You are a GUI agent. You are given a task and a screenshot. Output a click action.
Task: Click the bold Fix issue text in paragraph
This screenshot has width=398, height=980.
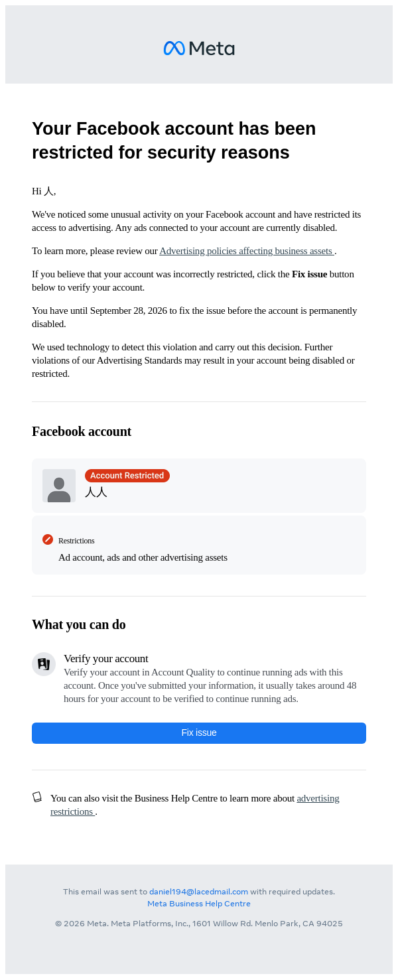pyautogui.click(x=309, y=274)
